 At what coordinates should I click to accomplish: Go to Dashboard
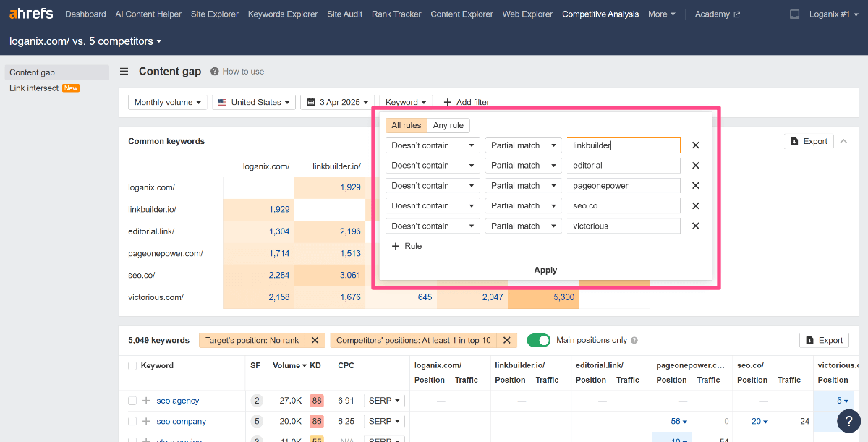[85, 14]
